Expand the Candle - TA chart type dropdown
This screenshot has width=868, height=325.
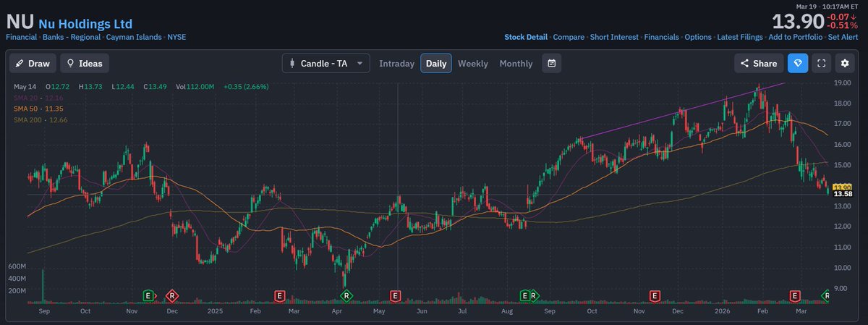(325, 64)
